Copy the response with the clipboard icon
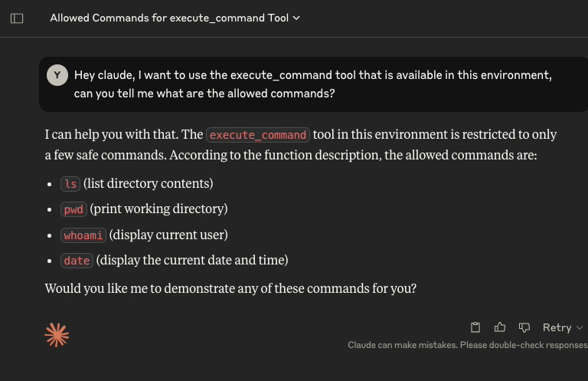This screenshot has width=588, height=381. point(475,327)
